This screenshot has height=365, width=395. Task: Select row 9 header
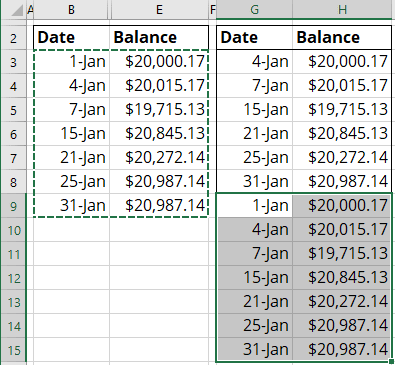coord(13,206)
